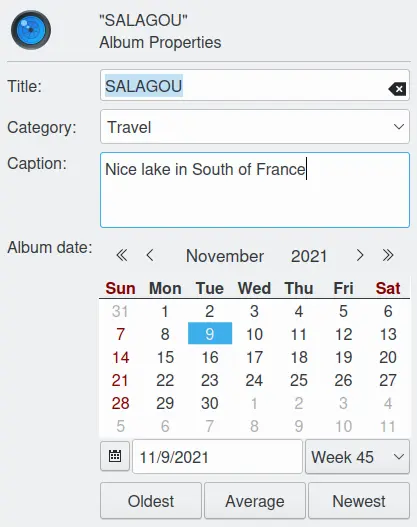Viewport: 417px width, 527px height.
Task: Open the Category dropdown showing Travel
Action: point(255,127)
